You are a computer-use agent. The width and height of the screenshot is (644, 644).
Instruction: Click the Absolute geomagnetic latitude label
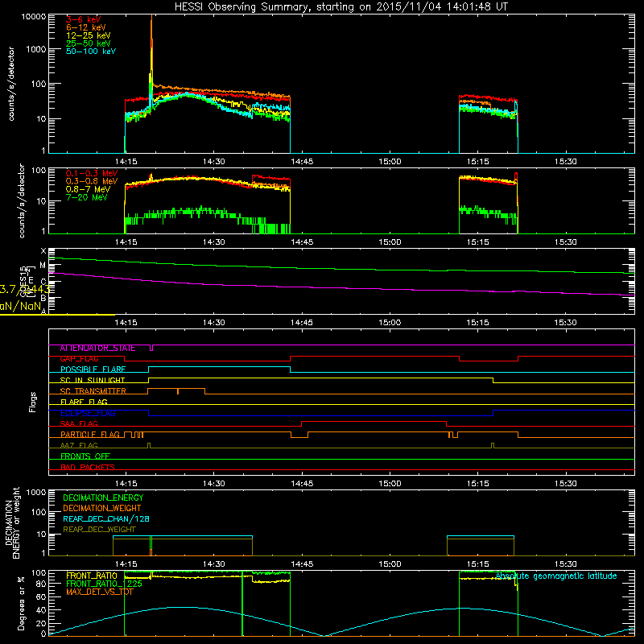coord(556,576)
